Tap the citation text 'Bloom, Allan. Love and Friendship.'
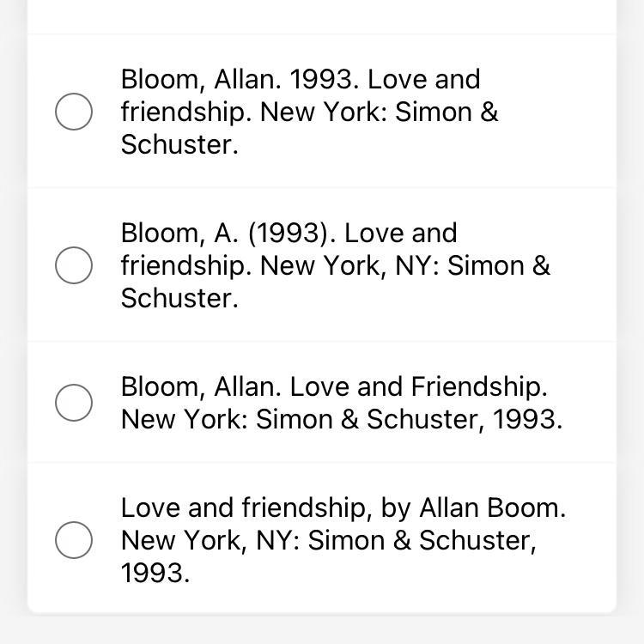 pos(333,387)
